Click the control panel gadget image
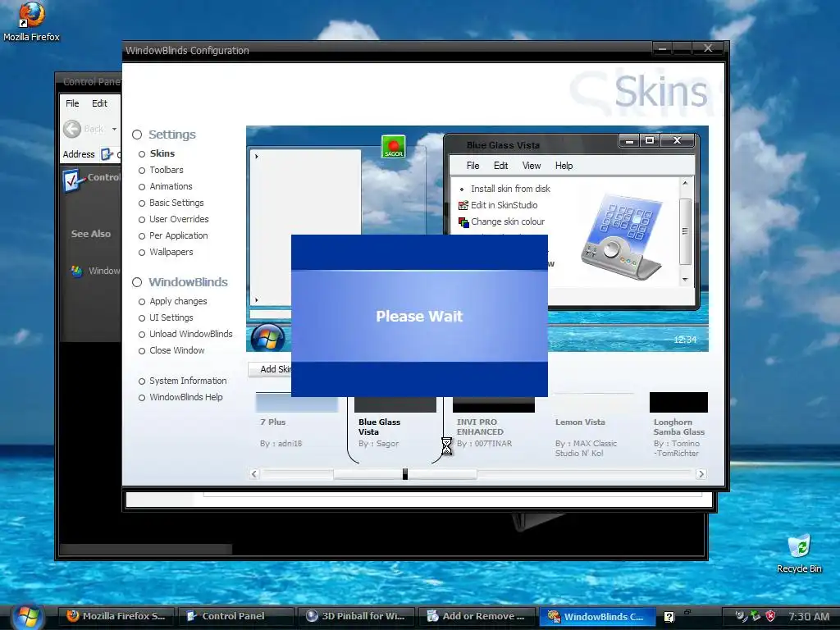This screenshot has width=840, height=630. click(622, 236)
